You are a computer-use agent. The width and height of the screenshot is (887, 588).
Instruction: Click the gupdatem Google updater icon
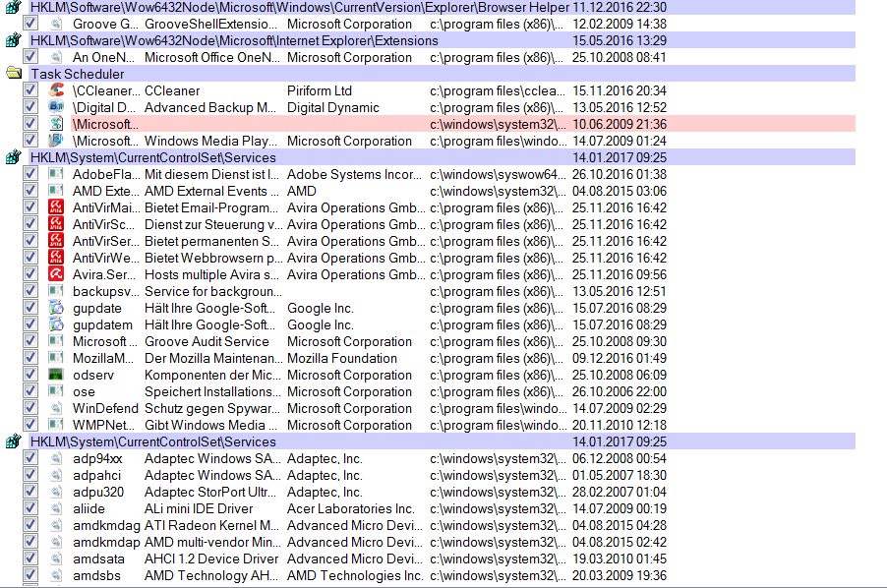[x=56, y=324]
